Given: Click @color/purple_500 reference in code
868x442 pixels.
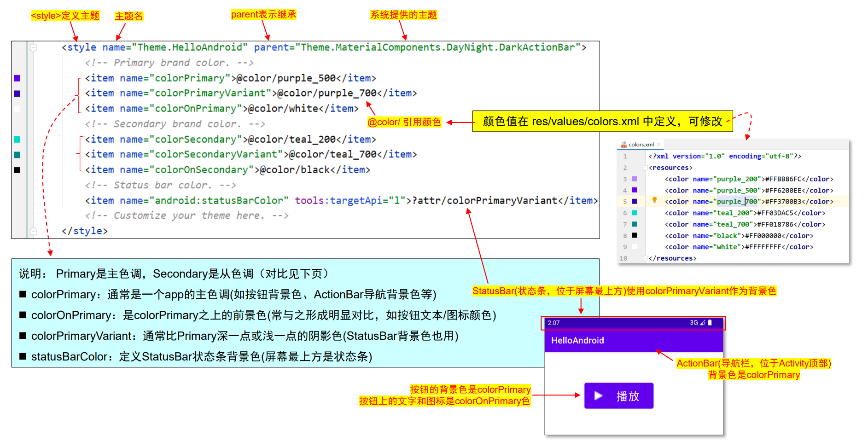Looking at the screenshot, I should point(286,78).
